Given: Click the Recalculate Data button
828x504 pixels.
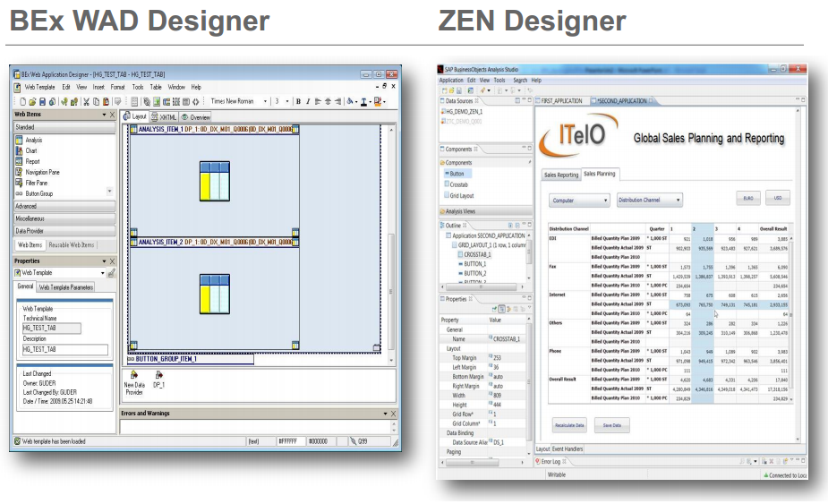Looking at the screenshot, I should [569, 425].
